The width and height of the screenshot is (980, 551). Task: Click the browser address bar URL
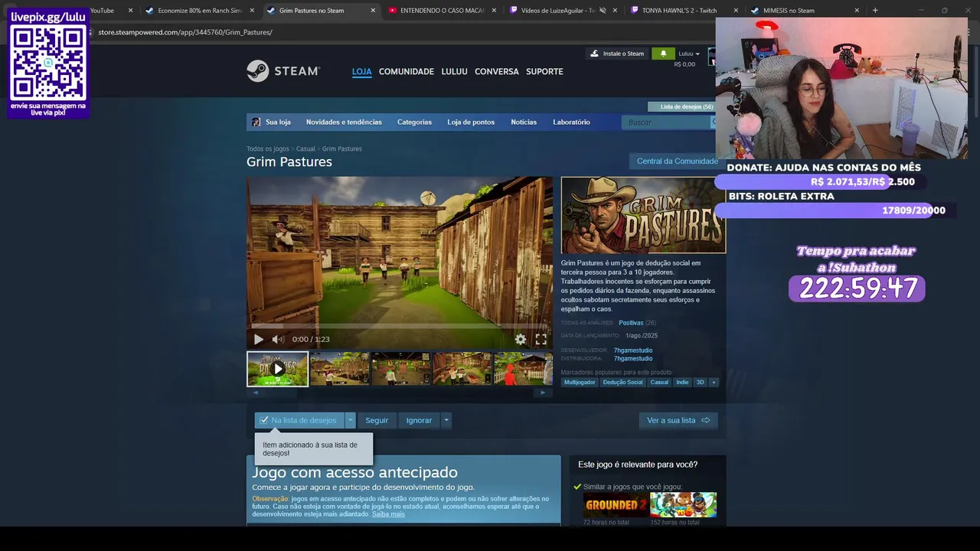185,32
